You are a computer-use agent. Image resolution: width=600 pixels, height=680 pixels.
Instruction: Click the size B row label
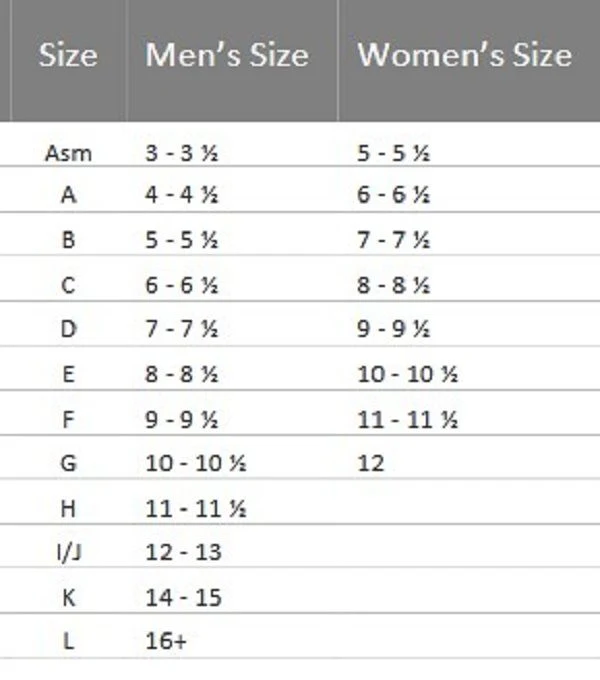[68, 240]
